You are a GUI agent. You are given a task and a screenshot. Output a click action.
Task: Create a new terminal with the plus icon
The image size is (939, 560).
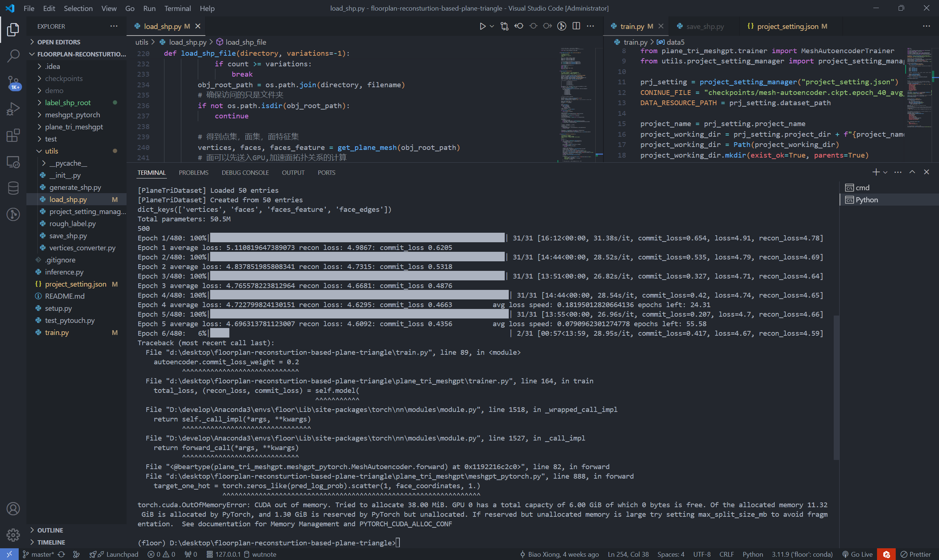click(x=876, y=172)
